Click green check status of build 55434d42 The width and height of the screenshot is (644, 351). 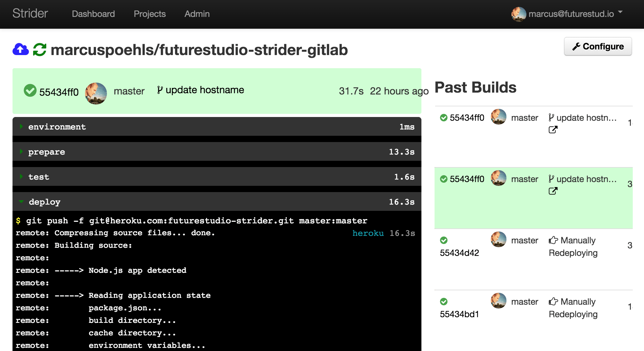pos(444,240)
